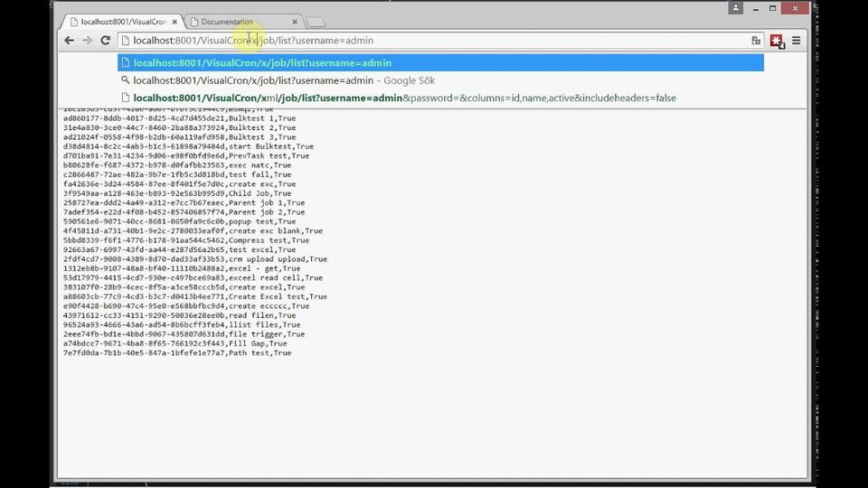Click the row 'read filen,True'
Screen dimensions: 868x488
pyautogui.click(x=179, y=316)
